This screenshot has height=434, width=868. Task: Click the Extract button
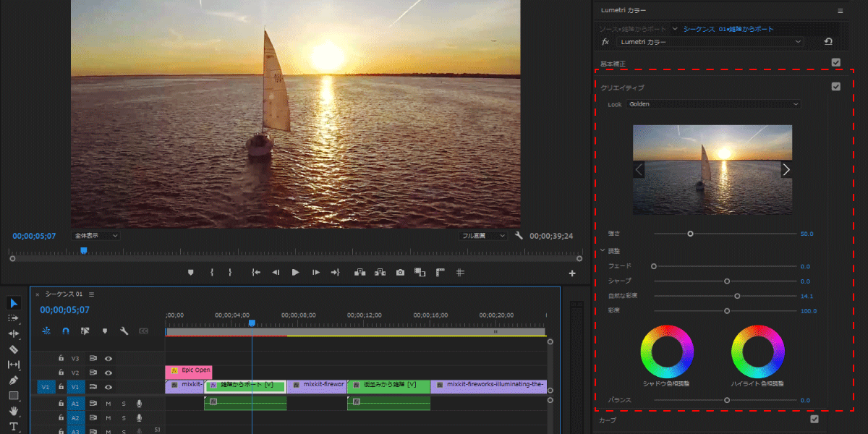(380, 273)
